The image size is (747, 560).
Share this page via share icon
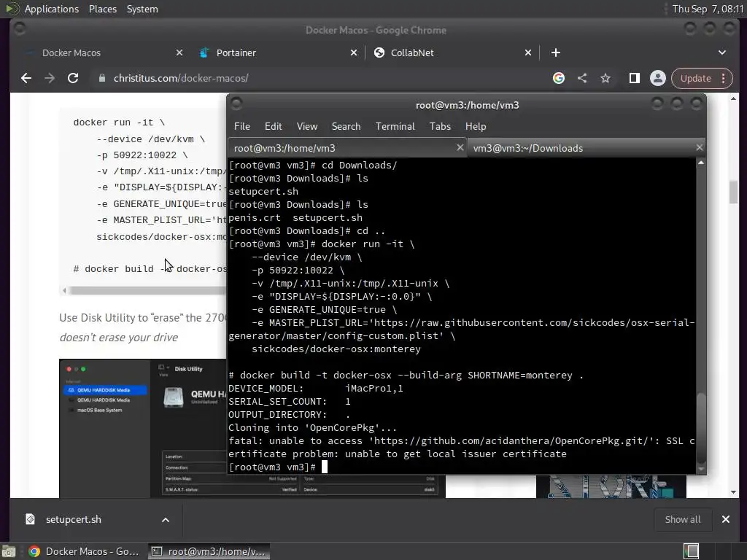582,78
